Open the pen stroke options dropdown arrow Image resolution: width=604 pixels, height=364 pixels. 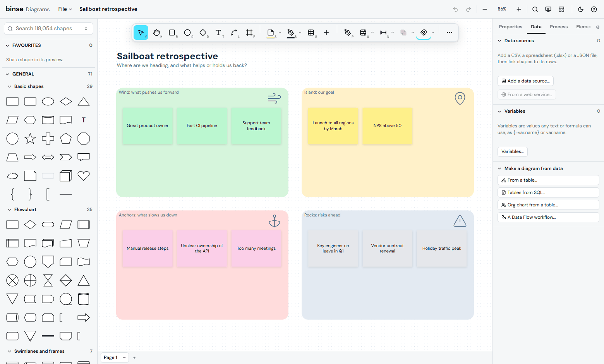tap(300, 33)
